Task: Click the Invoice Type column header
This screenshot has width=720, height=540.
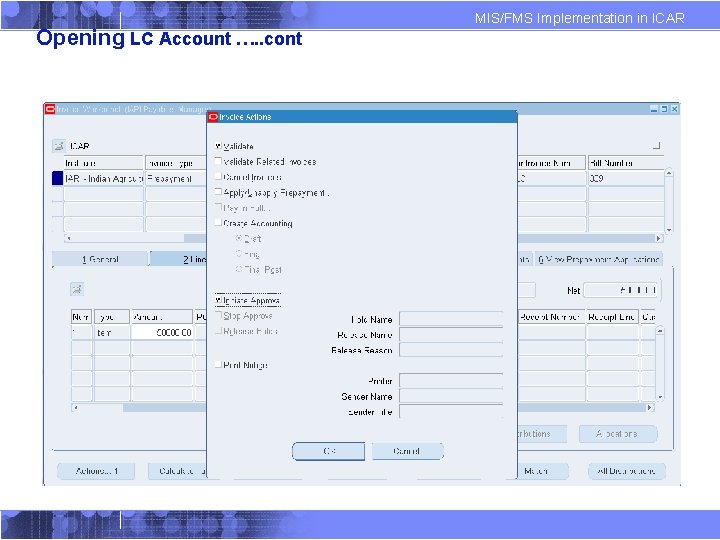Action: pyautogui.click(x=176, y=163)
